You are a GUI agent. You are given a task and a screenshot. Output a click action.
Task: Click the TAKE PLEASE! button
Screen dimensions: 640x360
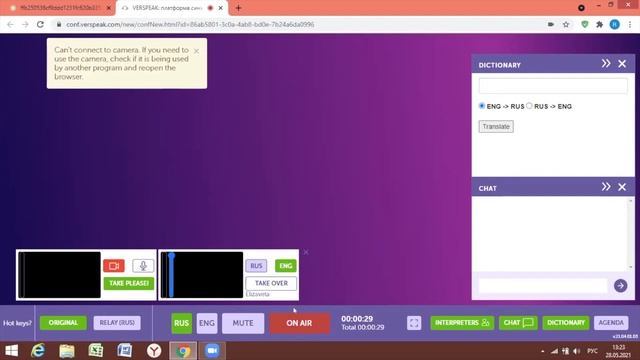(129, 283)
